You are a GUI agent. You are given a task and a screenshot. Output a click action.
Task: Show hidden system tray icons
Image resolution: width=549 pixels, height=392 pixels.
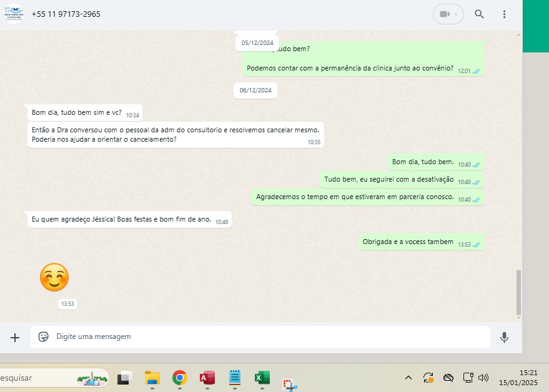point(408,378)
